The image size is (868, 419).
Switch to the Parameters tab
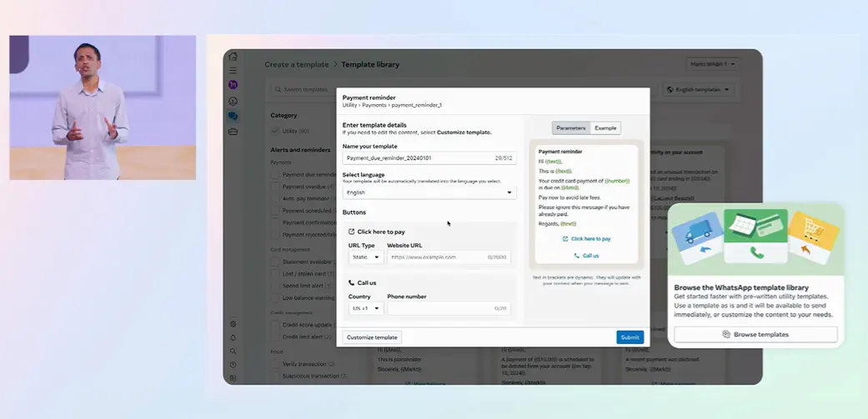click(570, 128)
